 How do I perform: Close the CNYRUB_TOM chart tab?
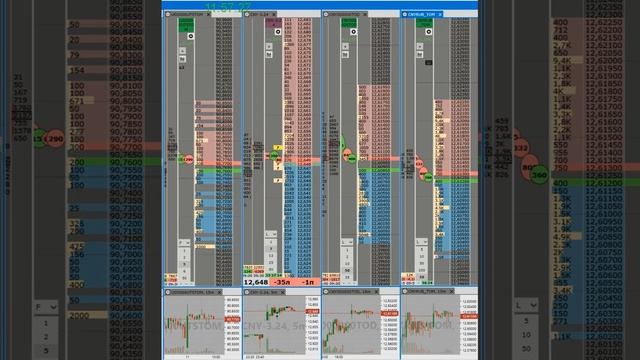tap(451, 291)
